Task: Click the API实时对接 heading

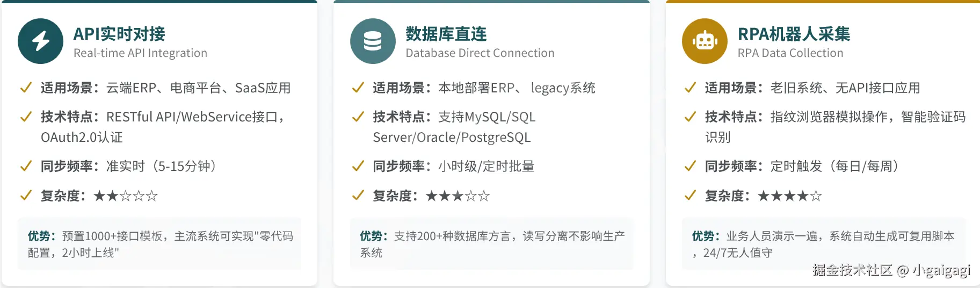Action: coord(119,34)
